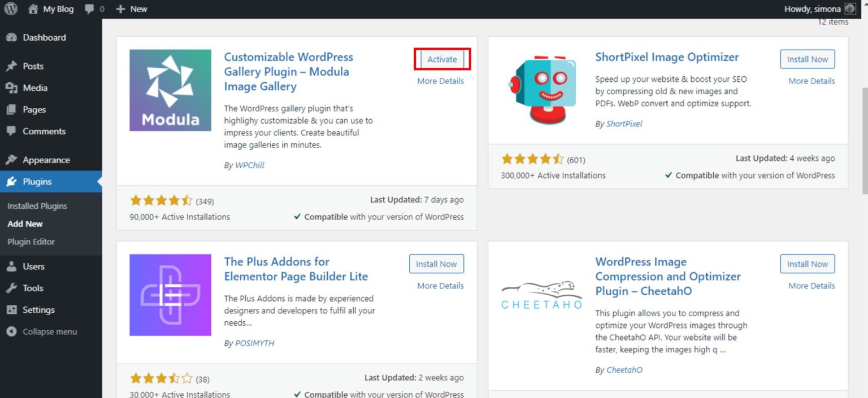Open the Users icon in the sidebar

12,266
